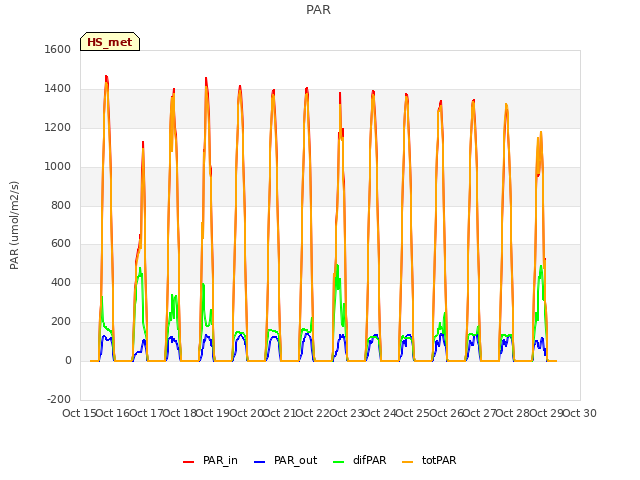This screenshot has height=480, width=640.
Task: Click the 1200 y-axis tick label
Action: pos(58,128)
